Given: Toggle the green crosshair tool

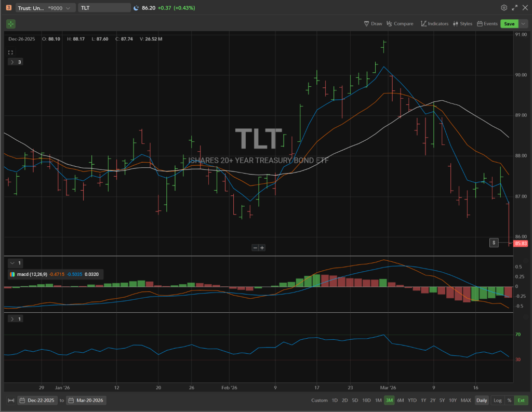Looking at the screenshot, I should 11,24.
